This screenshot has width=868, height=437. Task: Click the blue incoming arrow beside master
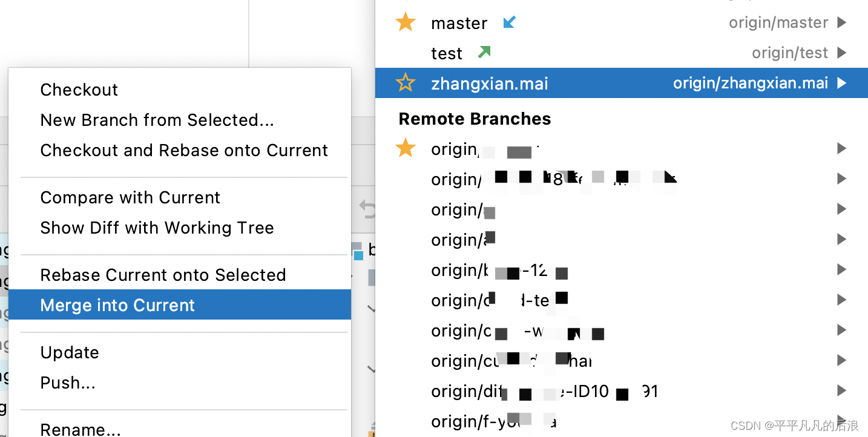(x=510, y=22)
